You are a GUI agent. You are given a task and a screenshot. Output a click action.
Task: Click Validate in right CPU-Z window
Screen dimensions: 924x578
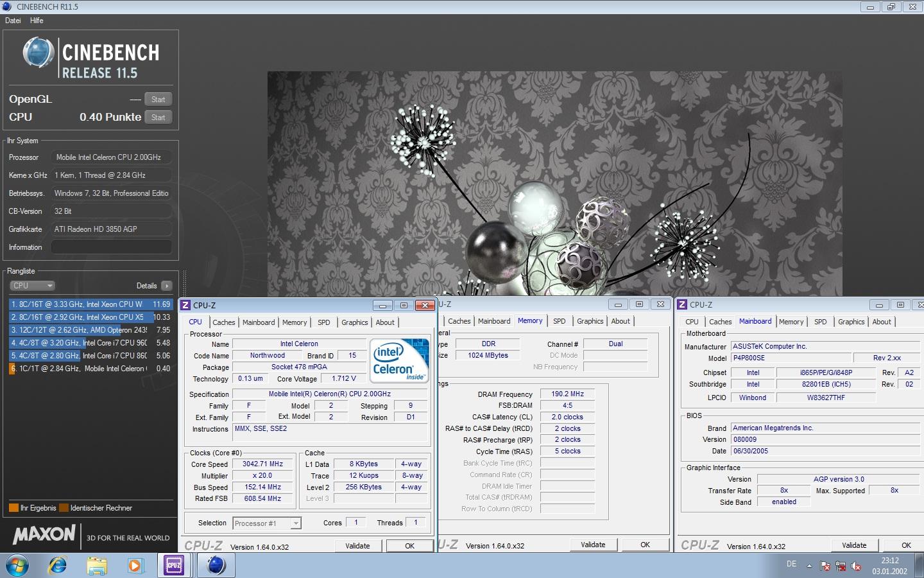pyautogui.click(x=854, y=545)
